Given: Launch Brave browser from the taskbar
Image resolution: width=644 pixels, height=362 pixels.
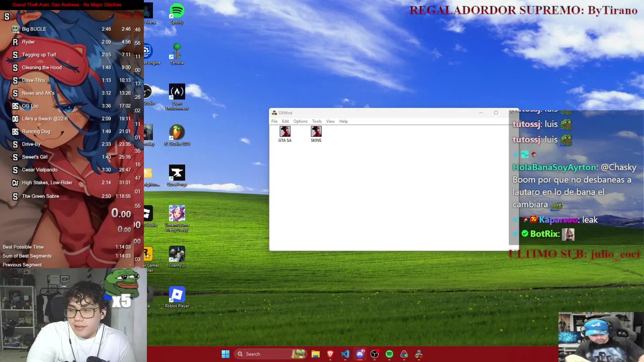Looking at the screenshot, I should (330, 354).
